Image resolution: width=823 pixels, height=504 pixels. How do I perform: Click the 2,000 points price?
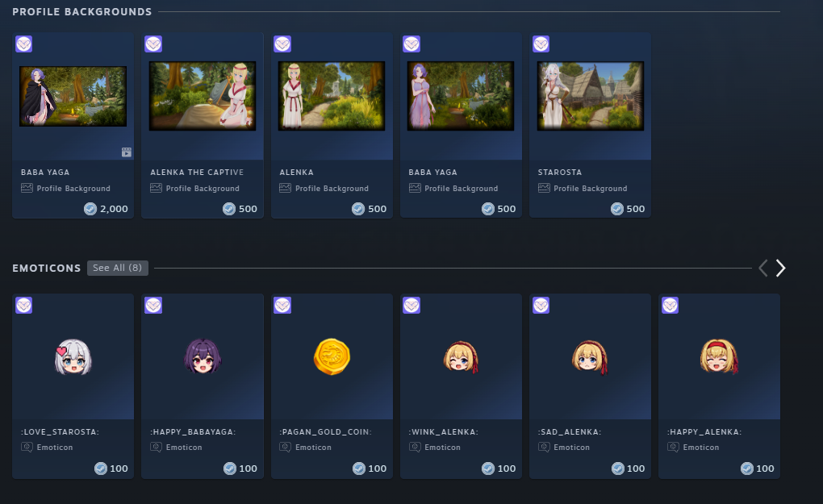click(x=114, y=209)
